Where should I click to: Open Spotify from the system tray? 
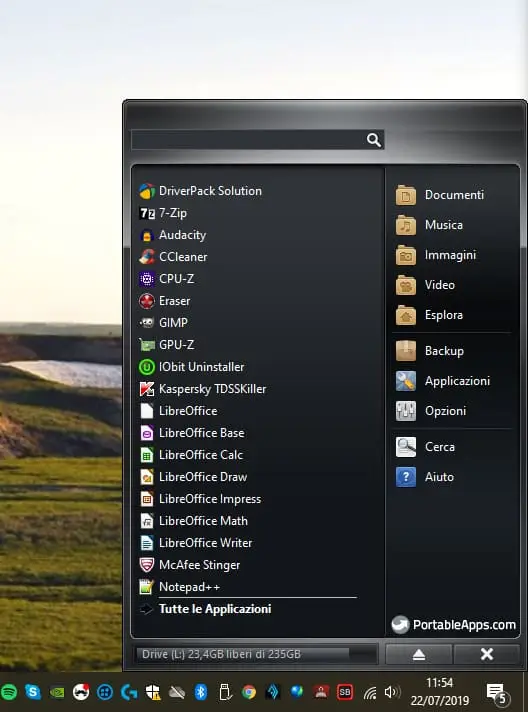click(x=9, y=692)
